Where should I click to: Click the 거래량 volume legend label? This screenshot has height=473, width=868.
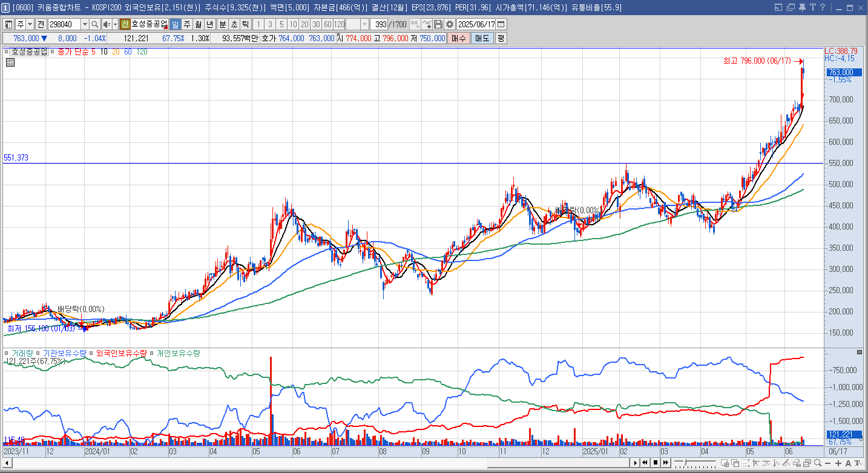click(x=22, y=352)
